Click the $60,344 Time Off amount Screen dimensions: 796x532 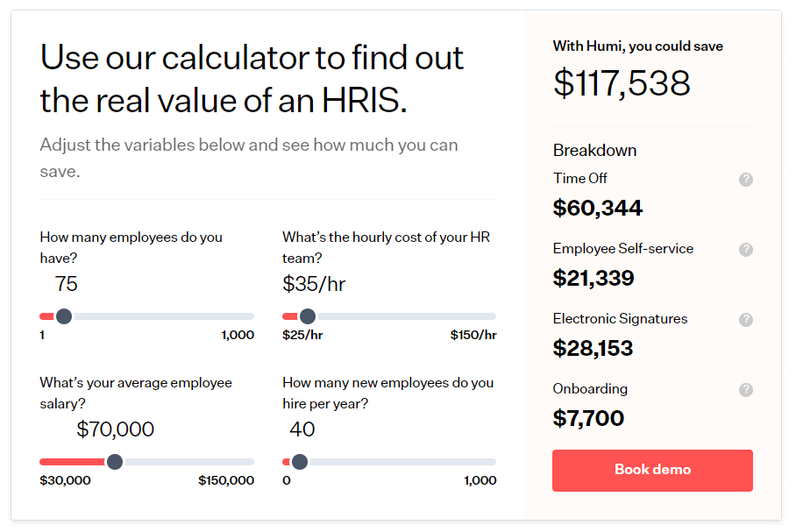pos(599,209)
